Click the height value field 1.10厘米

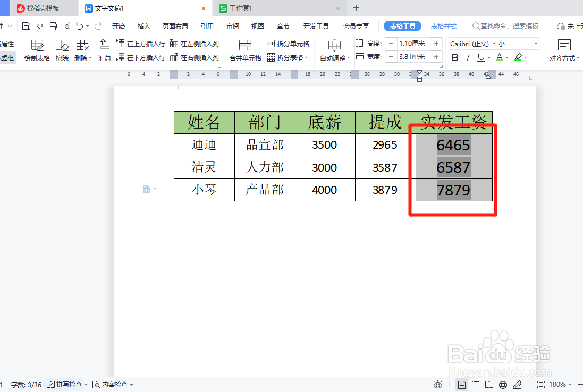(x=413, y=44)
